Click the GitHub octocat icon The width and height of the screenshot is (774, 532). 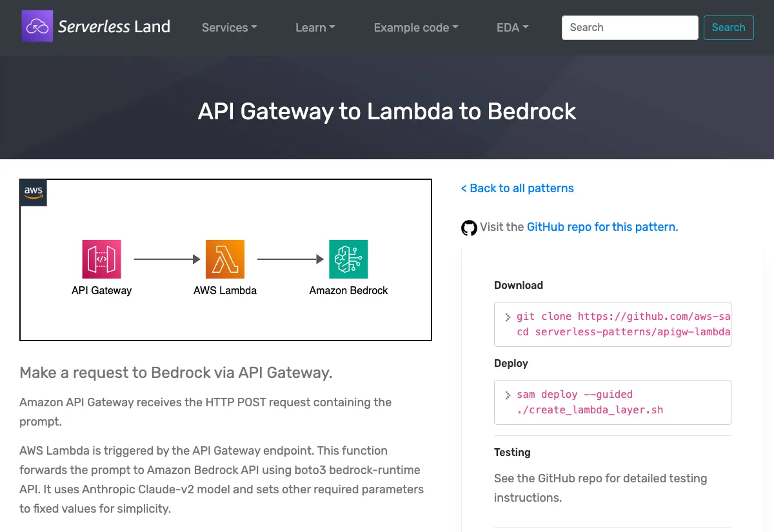[469, 227]
